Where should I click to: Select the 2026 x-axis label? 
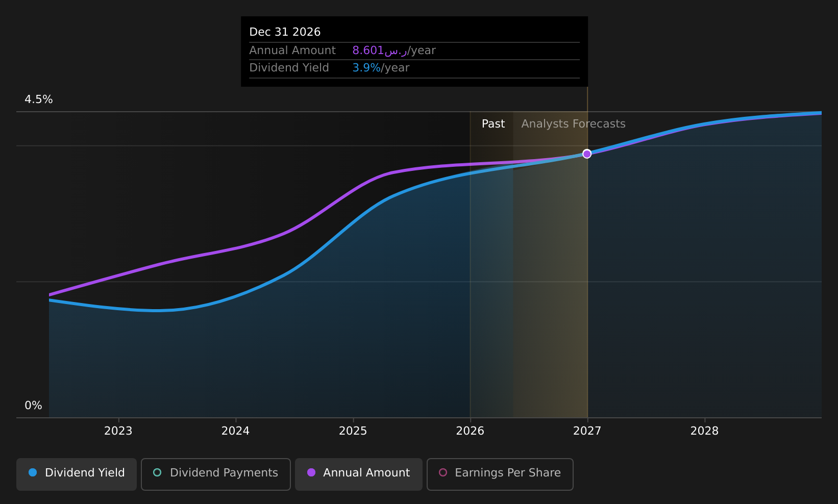pyautogui.click(x=470, y=431)
